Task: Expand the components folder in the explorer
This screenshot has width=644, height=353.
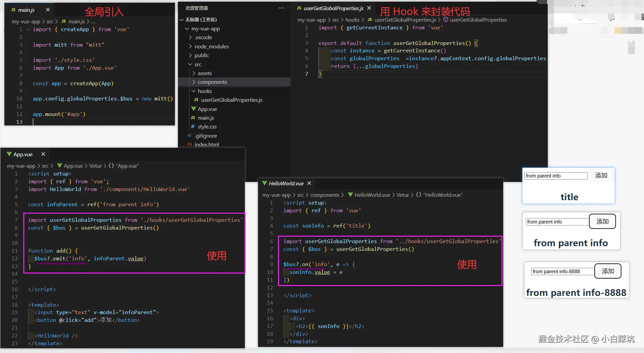Action: pos(194,82)
